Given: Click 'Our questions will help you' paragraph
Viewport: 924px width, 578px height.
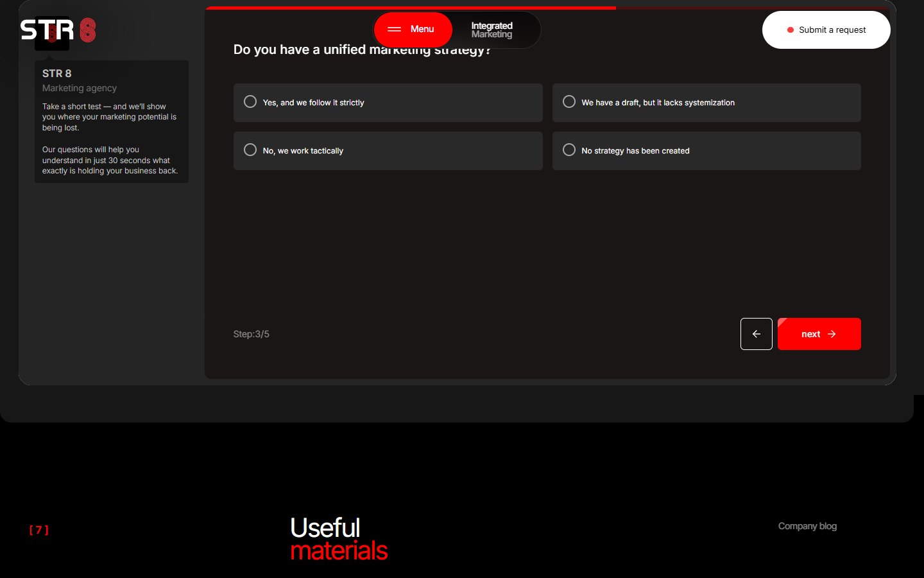Looking at the screenshot, I should (x=110, y=160).
